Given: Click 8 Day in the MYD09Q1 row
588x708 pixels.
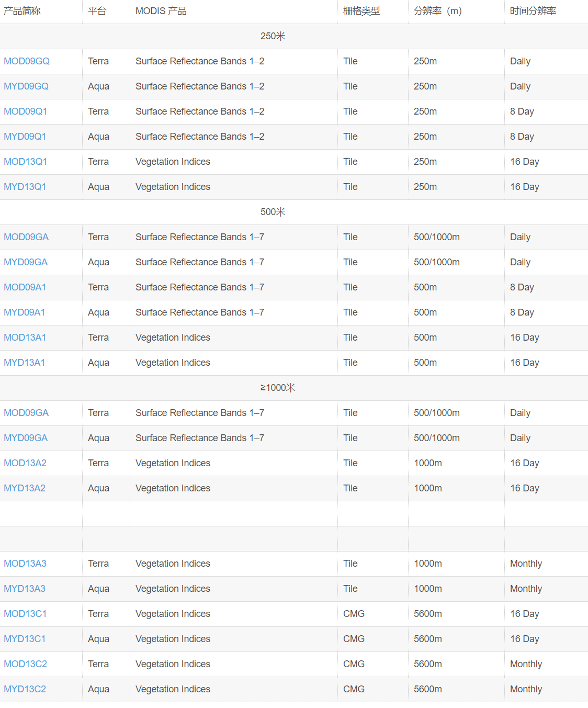Looking at the screenshot, I should click(522, 137).
